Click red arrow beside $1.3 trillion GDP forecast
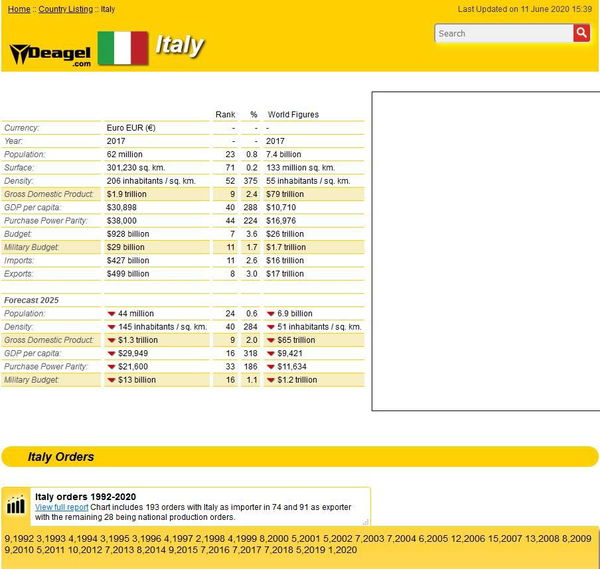600x569 pixels. (x=110, y=340)
